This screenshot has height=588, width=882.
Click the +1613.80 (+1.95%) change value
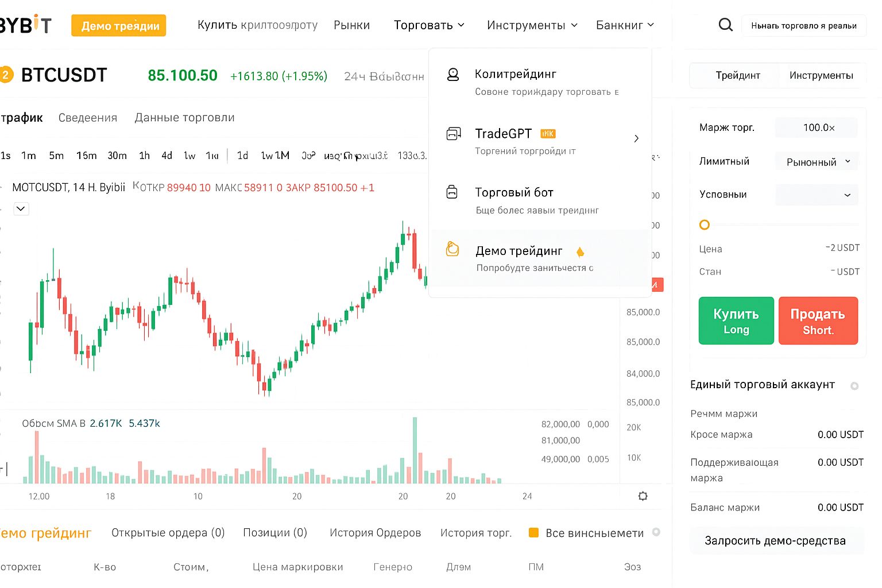point(278,76)
